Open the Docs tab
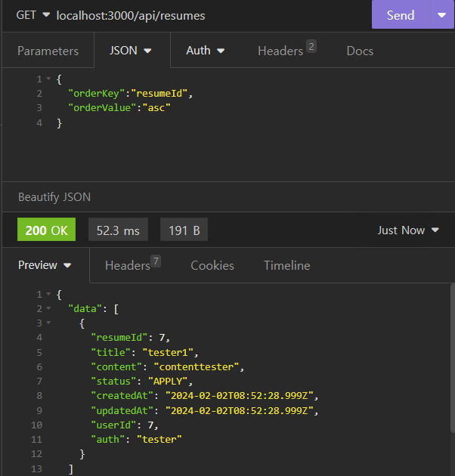 click(360, 51)
